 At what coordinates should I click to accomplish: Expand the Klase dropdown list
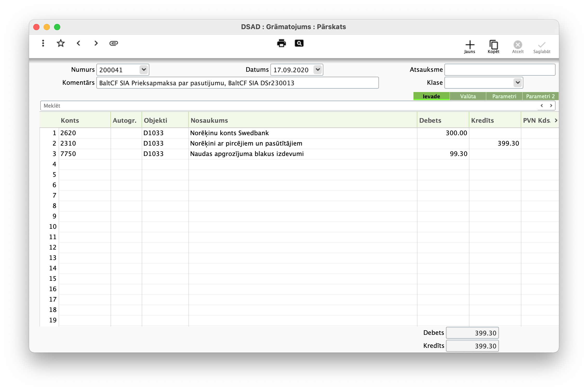pos(518,82)
